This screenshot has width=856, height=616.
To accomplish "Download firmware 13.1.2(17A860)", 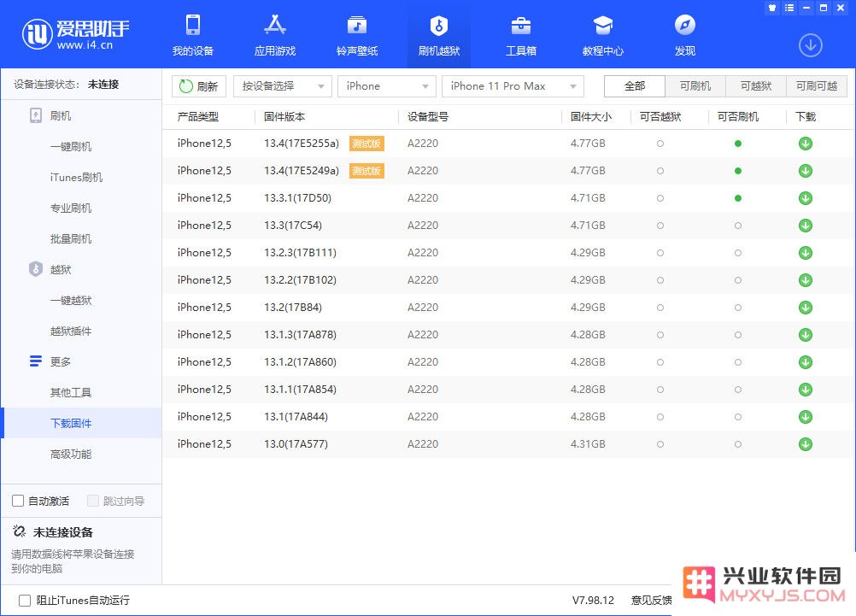I will (x=806, y=362).
